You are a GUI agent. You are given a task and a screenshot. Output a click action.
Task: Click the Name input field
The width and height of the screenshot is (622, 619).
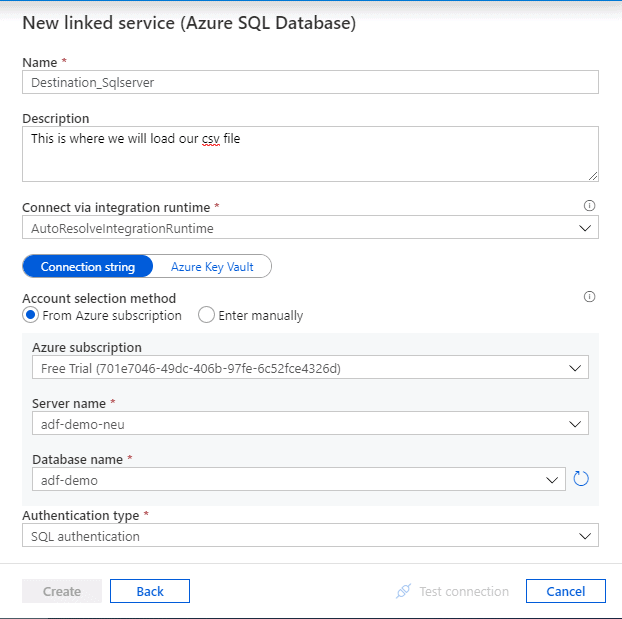pyautogui.click(x=310, y=83)
